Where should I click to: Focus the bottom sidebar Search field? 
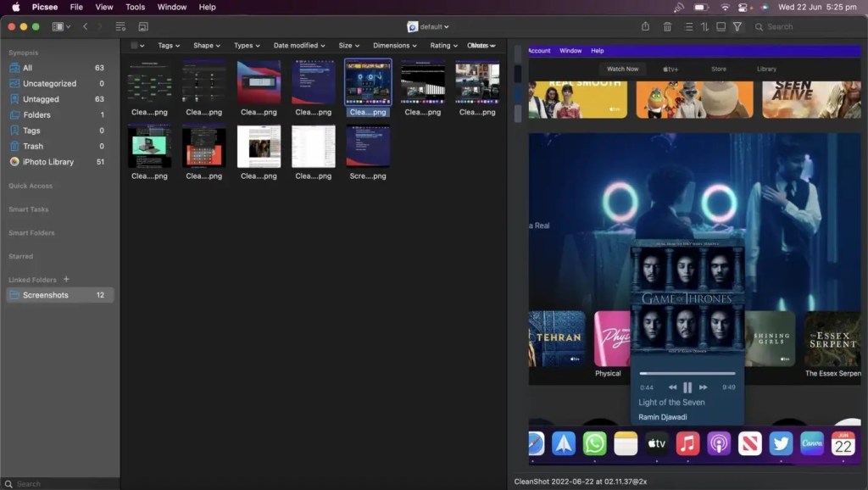click(x=60, y=484)
